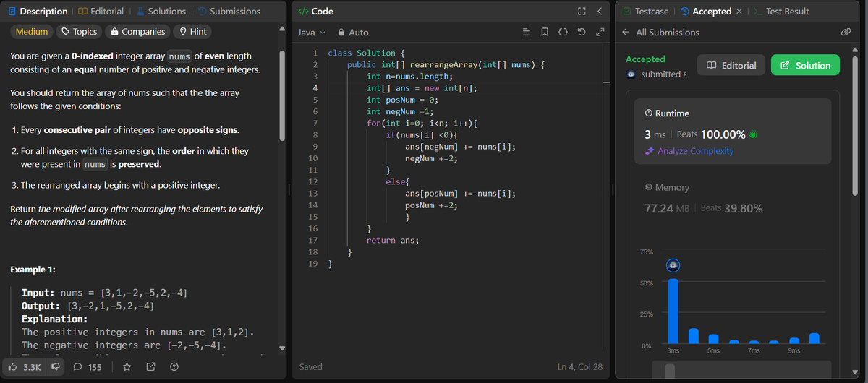The width and height of the screenshot is (868, 383).
Task: Copy submission link via chain icon
Action: pyautogui.click(x=845, y=33)
